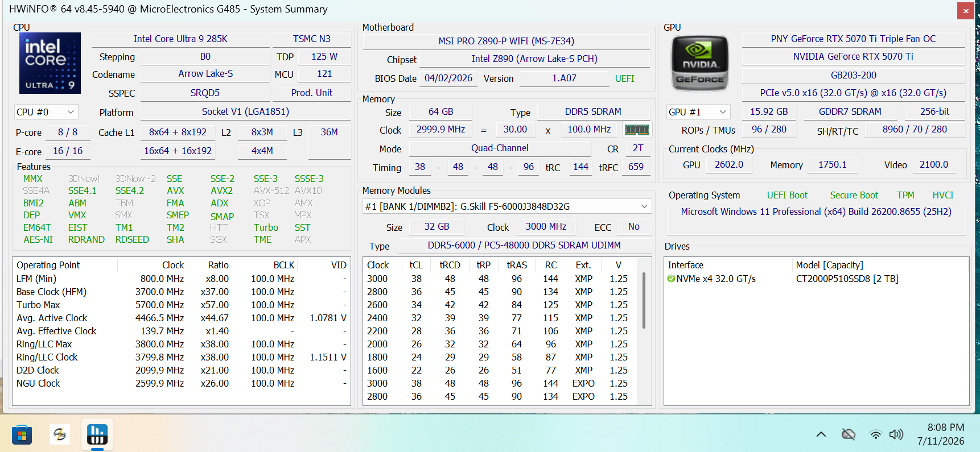The image size is (980, 452).
Task: Click the 2999.9 MHz memory clock value
Action: (440, 130)
